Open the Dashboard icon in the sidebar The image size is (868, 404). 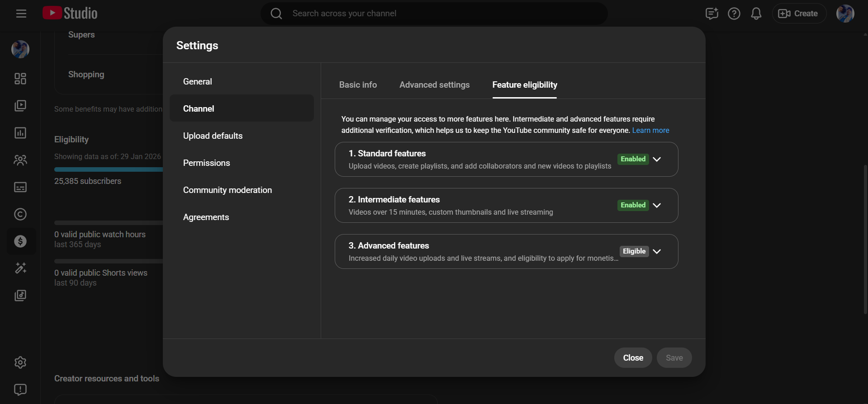[20, 79]
